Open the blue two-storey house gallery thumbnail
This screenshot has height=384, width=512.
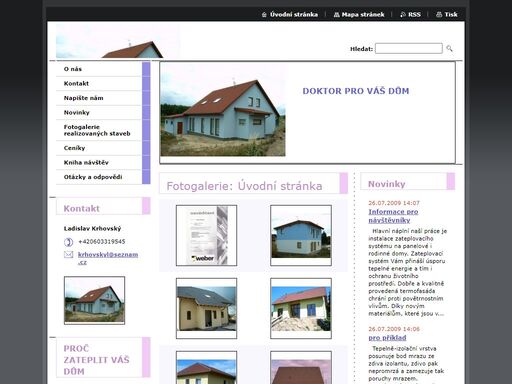click(x=301, y=235)
